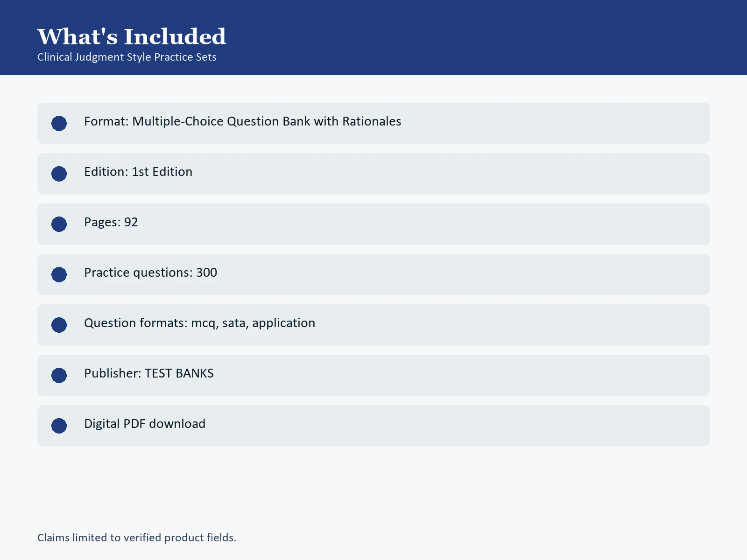Click the bullet next to Pages: 92

pos(59,224)
